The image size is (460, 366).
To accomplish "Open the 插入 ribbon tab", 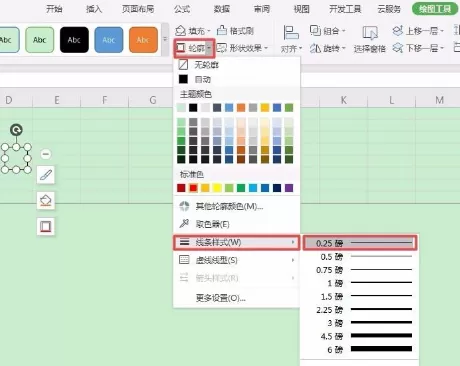I will pyautogui.click(x=94, y=9).
